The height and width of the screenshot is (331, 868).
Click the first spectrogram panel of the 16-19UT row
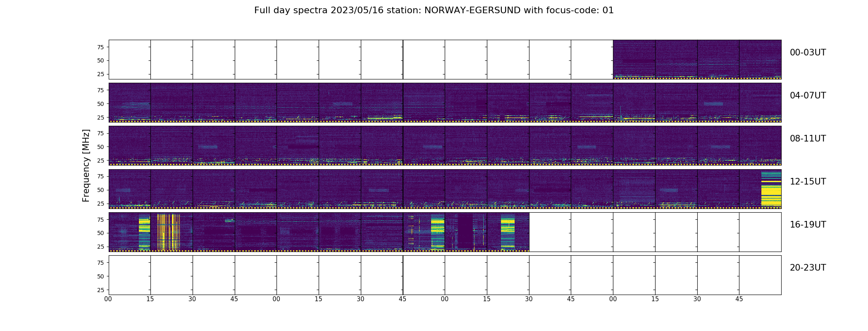129,232
